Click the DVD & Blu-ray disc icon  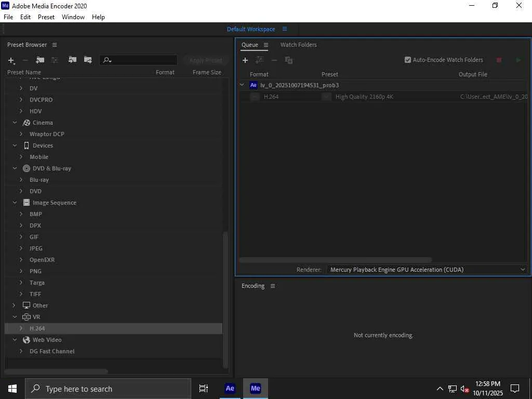(x=26, y=168)
